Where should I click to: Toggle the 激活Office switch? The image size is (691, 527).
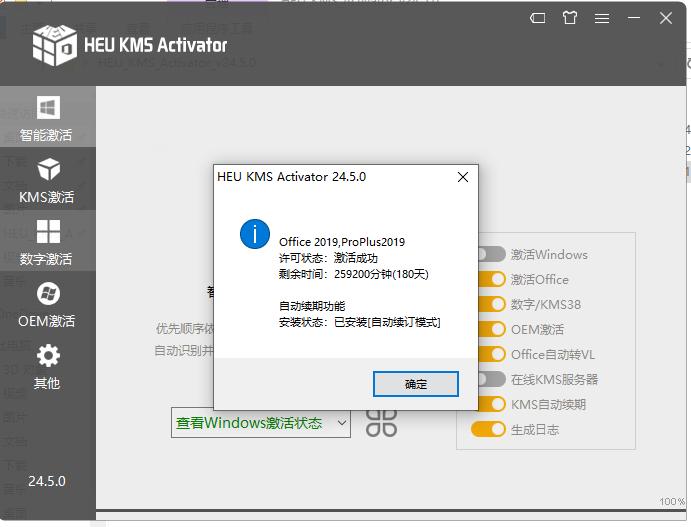point(490,279)
